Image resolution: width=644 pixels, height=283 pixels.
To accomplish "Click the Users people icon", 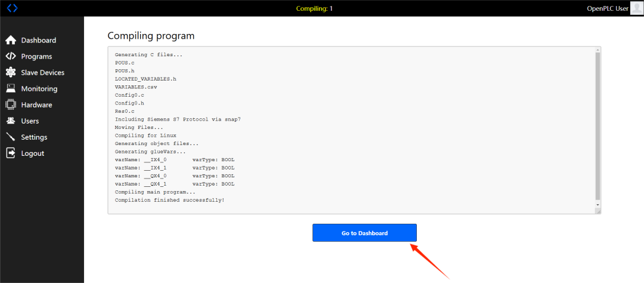I will [x=11, y=121].
